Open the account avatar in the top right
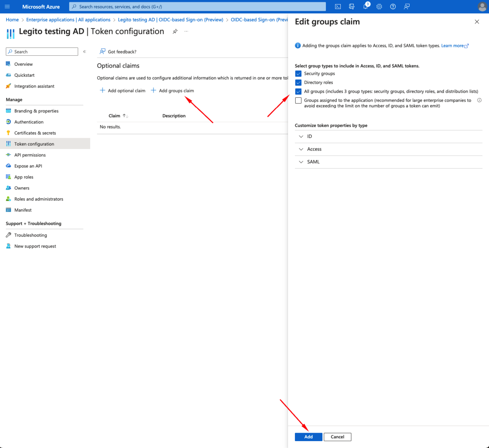The image size is (489, 448). (482, 6)
